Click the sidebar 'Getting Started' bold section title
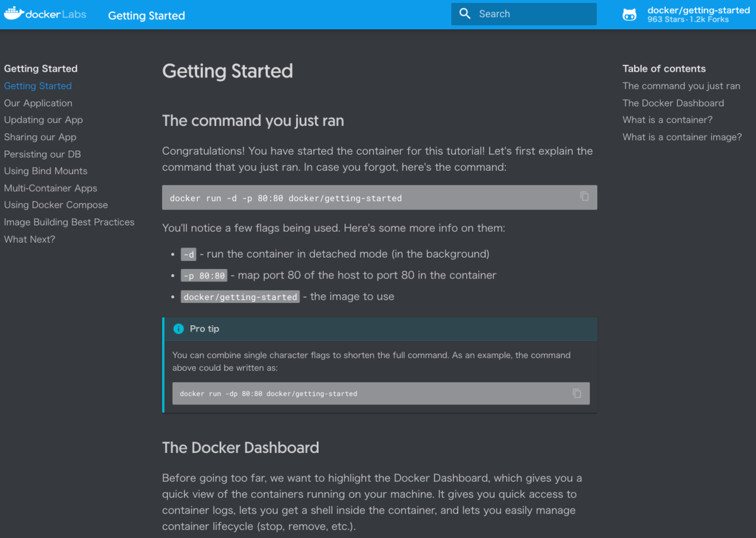756x538 pixels. pos(41,69)
